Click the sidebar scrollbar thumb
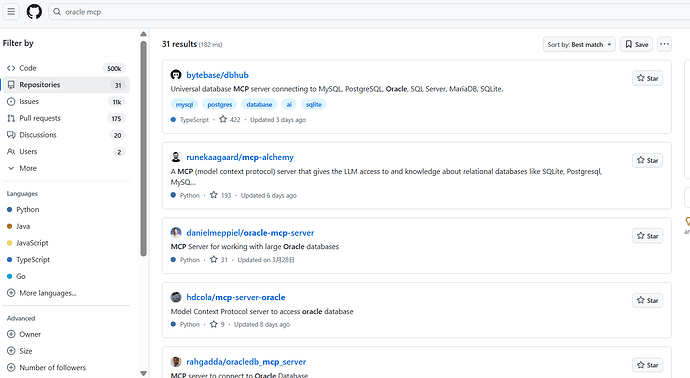This screenshot has width=690, height=378. click(x=143, y=149)
